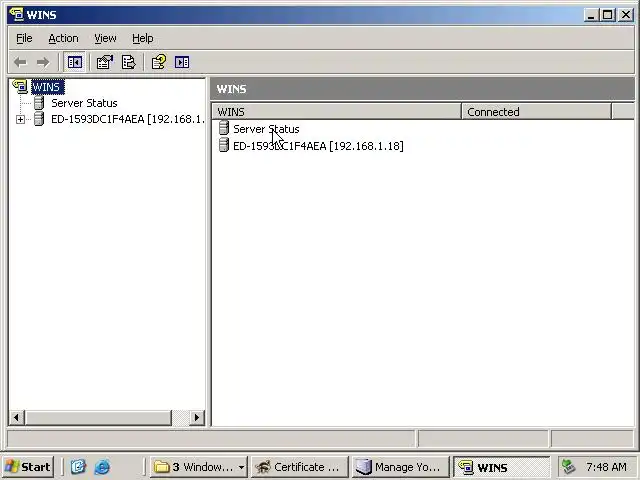Click the 7:48 AM clock
This screenshot has width=640, height=480.
606,467
